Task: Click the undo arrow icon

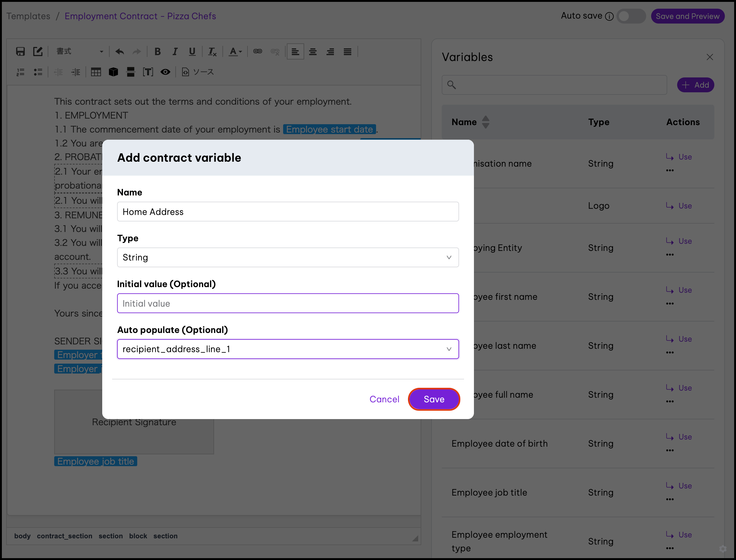Action: point(119,52)
